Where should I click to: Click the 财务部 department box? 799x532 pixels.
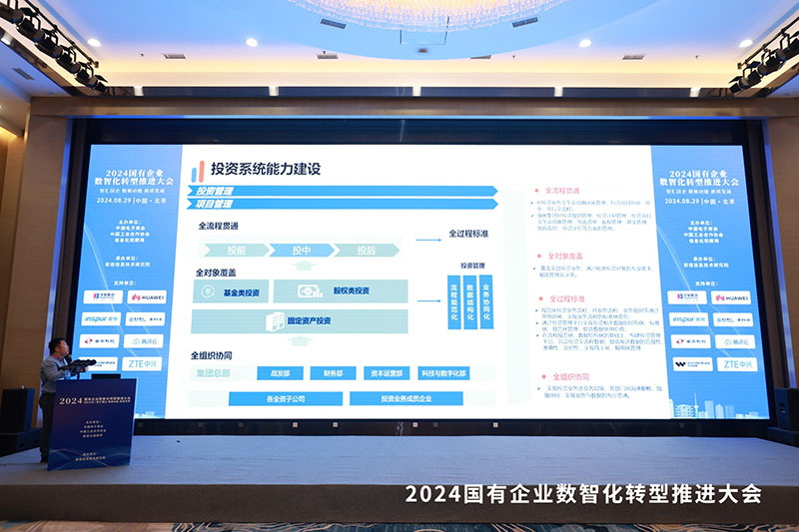(333, 373)
